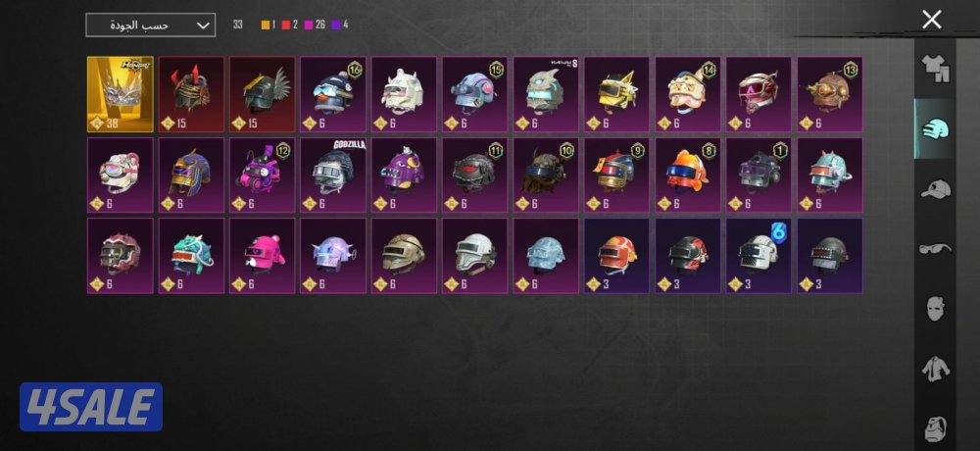The height and width of the screenshot is (451, 980).
Task: Open the outfits category icon in sidebar
Action: click(935, 67)
